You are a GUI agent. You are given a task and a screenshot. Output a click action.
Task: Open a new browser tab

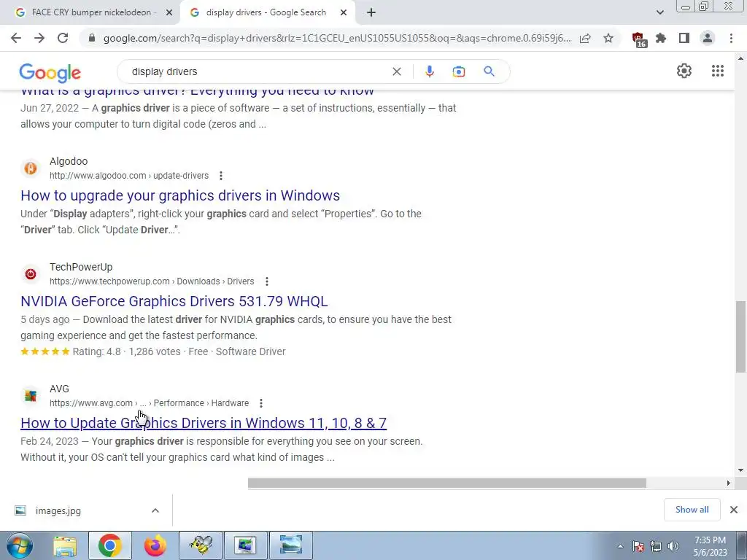point(371,12)
